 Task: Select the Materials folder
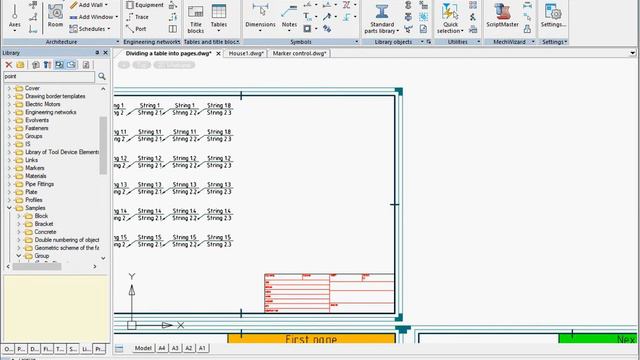pyautogui.click(x=36, y=176)
